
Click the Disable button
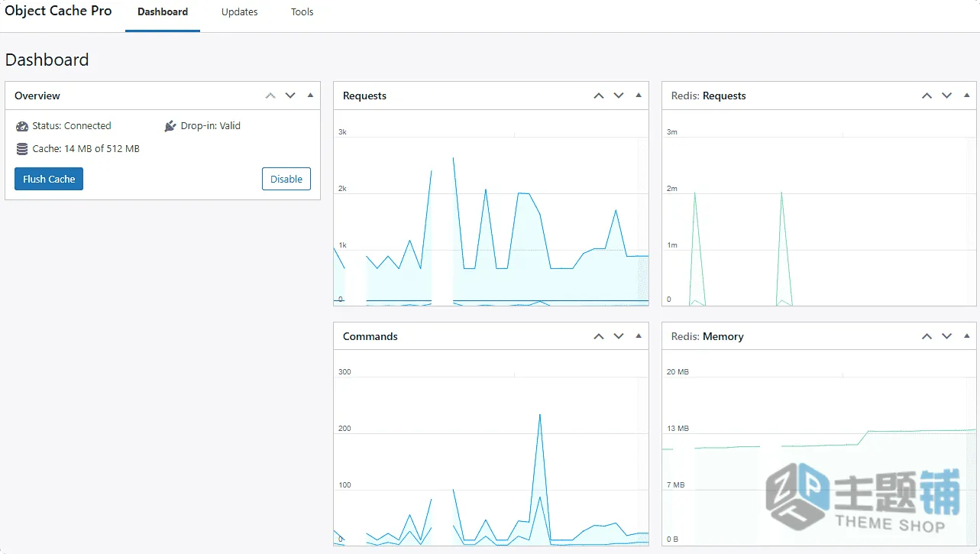pos(286,179)
